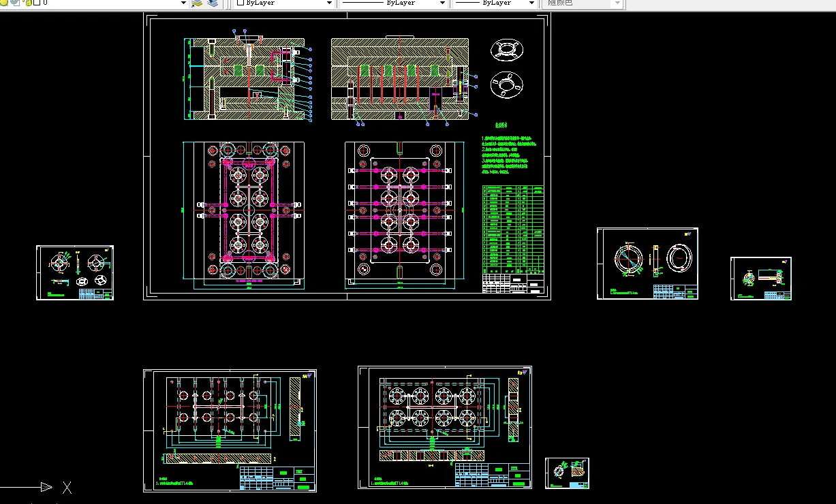
Task: Click the lower flange part view circle
Action: click(507, 84)
